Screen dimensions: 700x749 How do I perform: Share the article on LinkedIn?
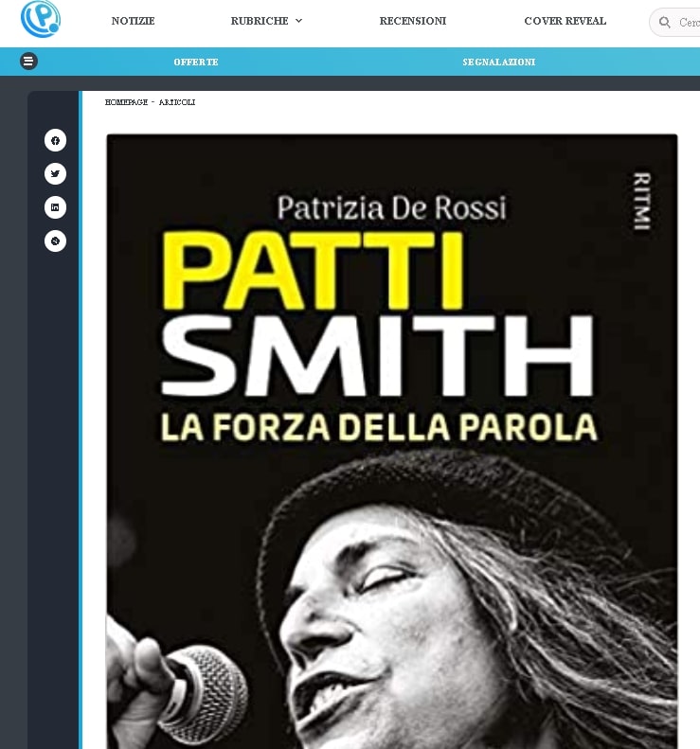[x=56, y=207]
